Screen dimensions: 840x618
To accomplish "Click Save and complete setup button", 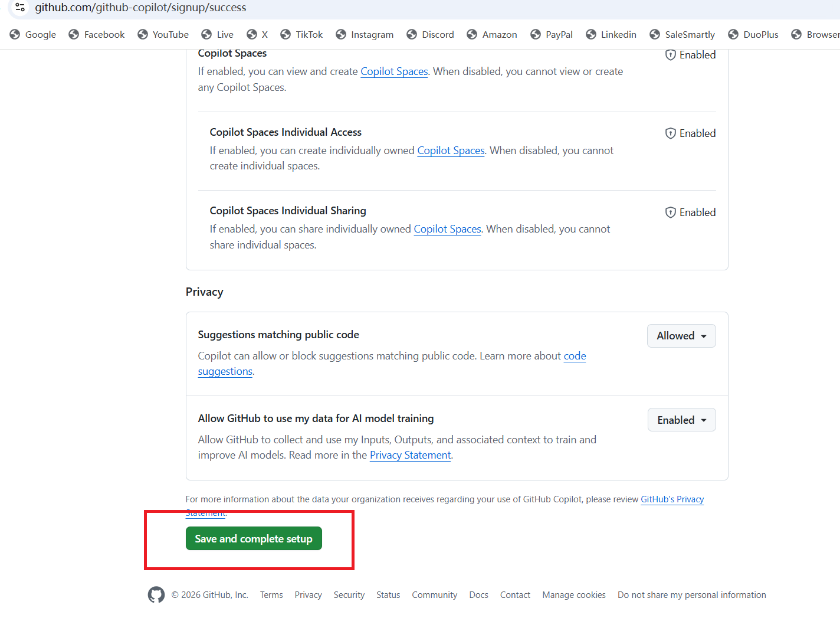I will pyautogui.click(x=254, y=538).
